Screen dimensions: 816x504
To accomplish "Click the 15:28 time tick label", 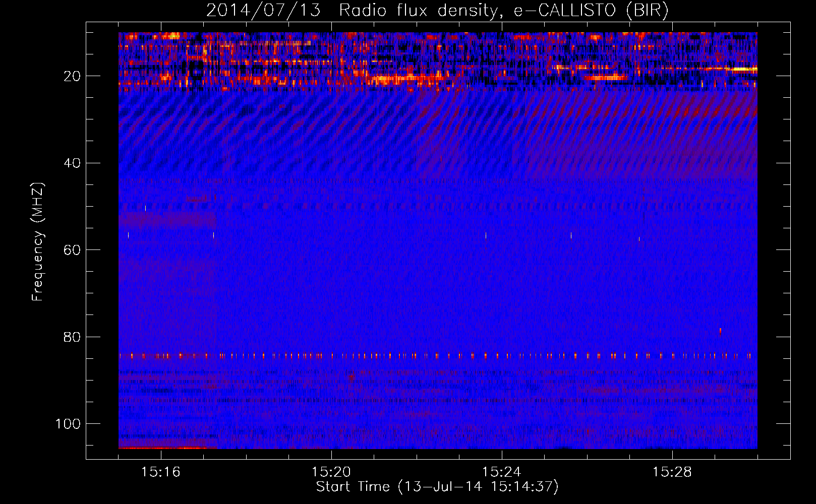I will (x=672, y=472).
